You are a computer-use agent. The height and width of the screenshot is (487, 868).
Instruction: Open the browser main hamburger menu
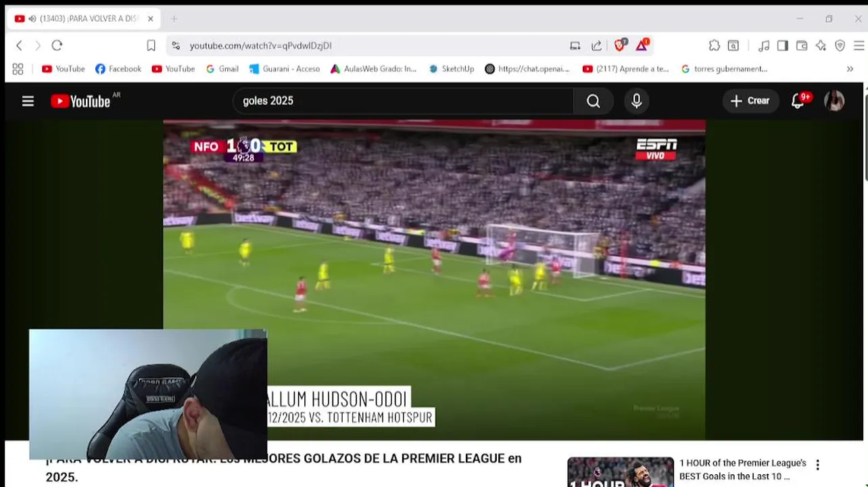(859, 45)
